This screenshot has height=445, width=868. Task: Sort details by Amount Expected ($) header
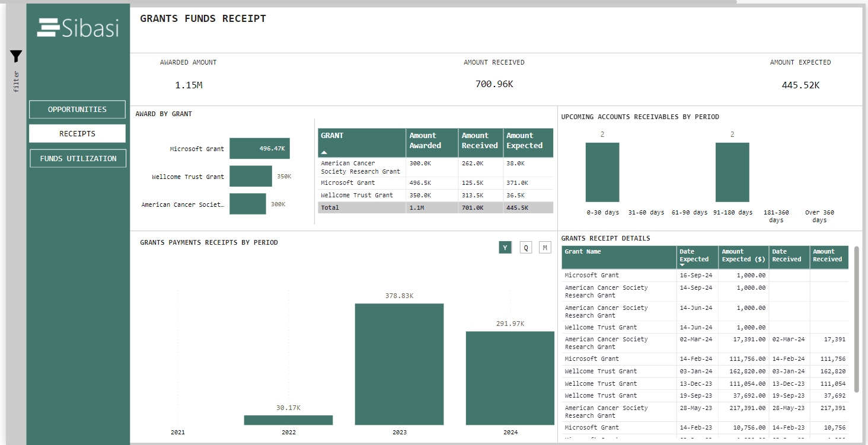[x=743, y=258]
